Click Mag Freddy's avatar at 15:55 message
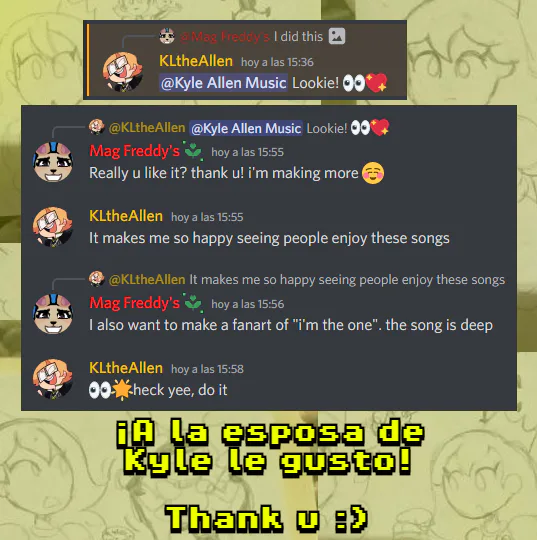Viewport: 537px width, 540px height. tap(53, 162)
